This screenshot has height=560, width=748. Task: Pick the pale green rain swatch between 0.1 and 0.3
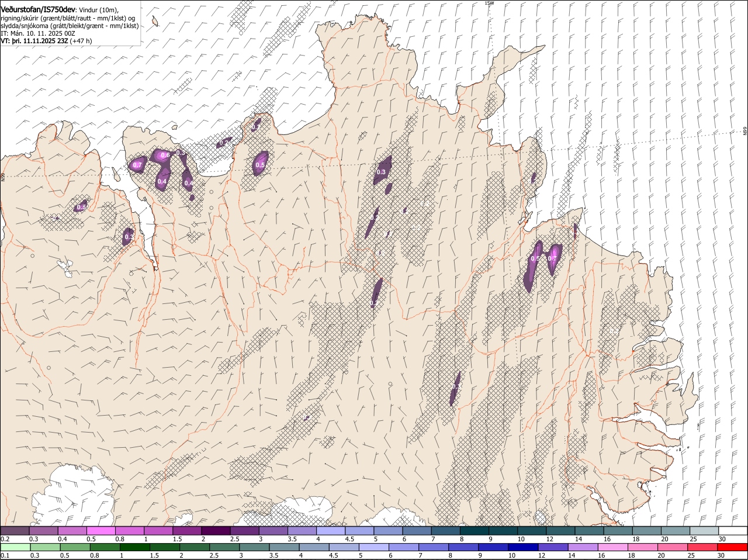click(16, 547)
